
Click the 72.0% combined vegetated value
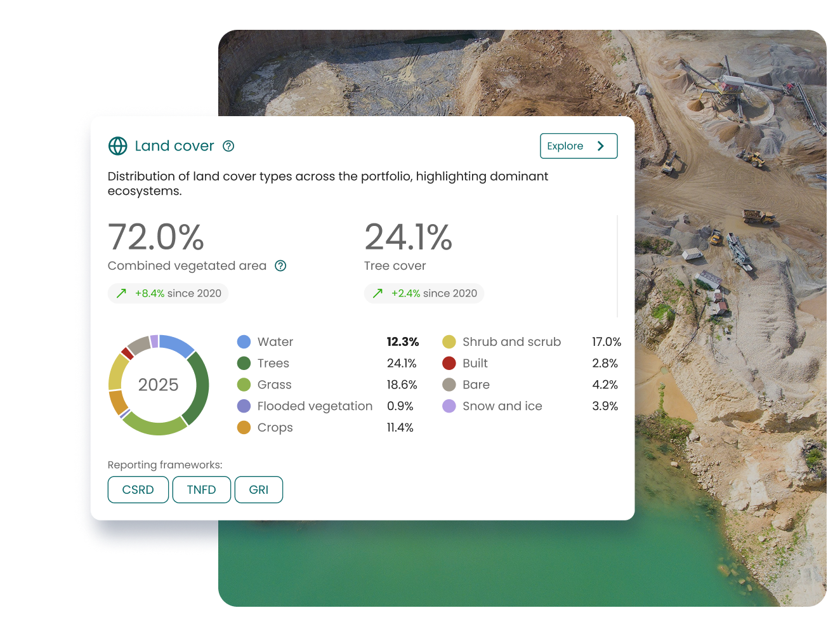156,237
